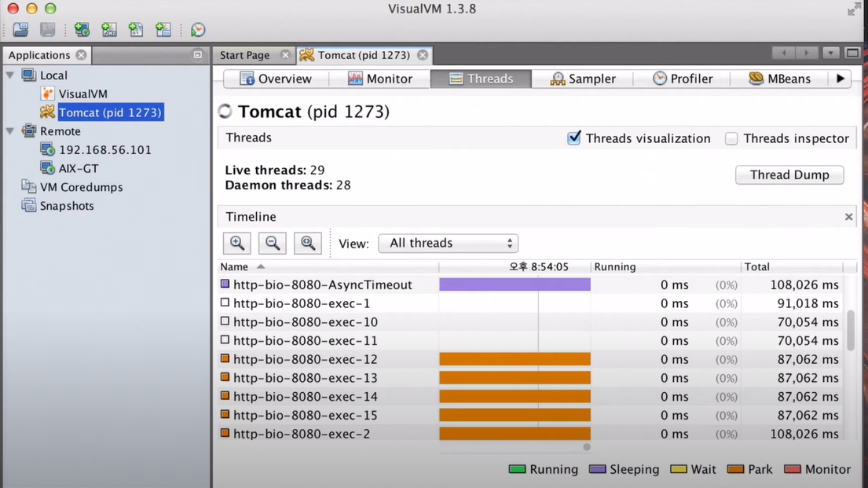Select http-bio-8080-exec-13 thread row
Image resolution: width=868 pixels, height=488 pixels.
click(x=530, y=378)
